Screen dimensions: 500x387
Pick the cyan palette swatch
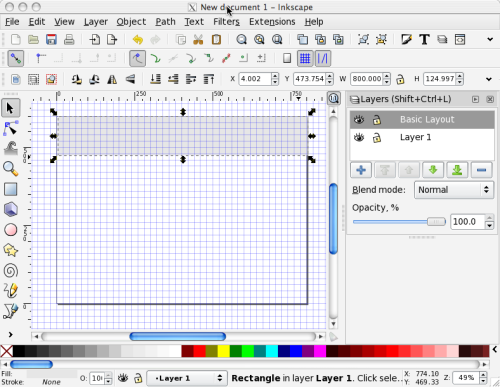point(272,351)
